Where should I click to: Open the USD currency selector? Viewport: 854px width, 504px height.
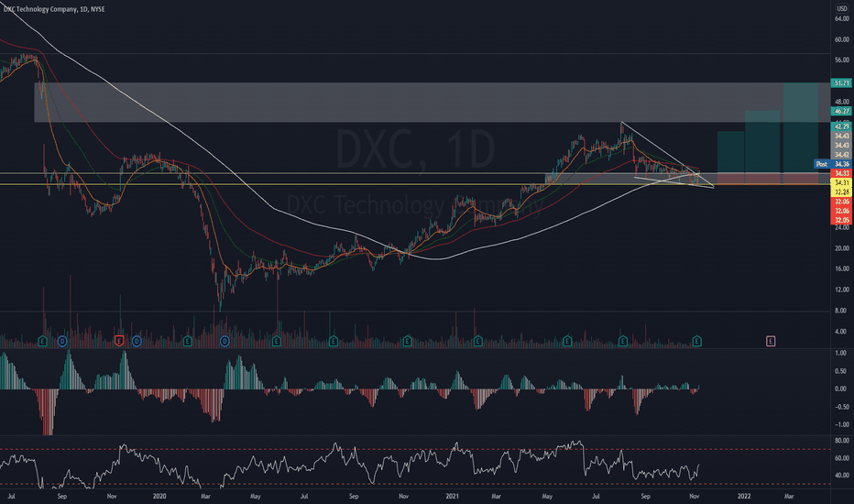[x=841, y=9]
